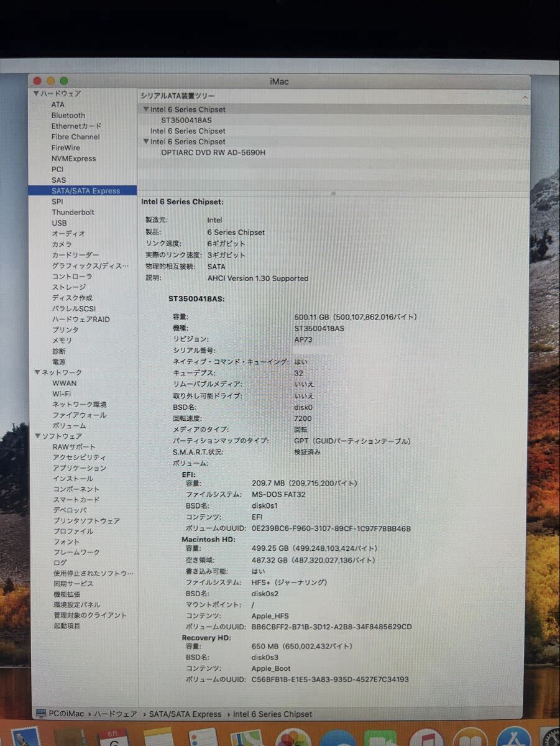560x746 pixels.
Task: Select ストレージ in the sidebar
Action: click(x=69, y=287)
